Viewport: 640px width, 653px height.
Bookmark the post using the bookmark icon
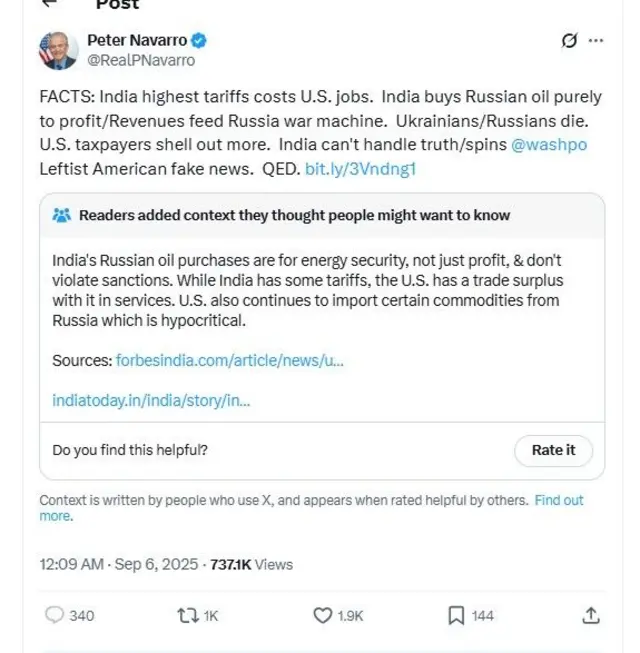click(455, 615)
